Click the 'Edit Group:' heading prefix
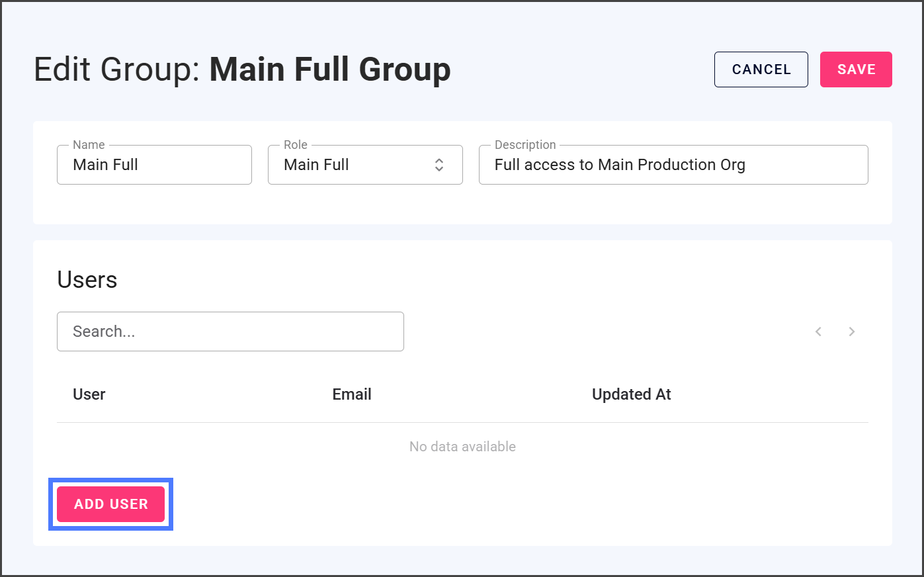 (116, 69)
